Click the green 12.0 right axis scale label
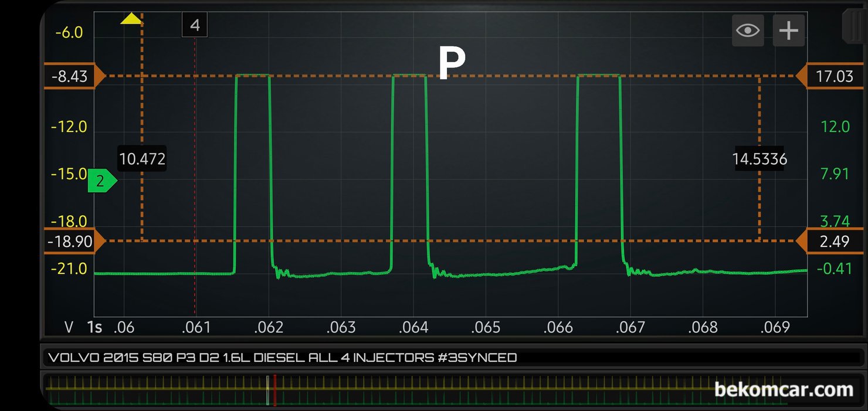The width and height of the screenshot is (868, 411). pos(835,127)
